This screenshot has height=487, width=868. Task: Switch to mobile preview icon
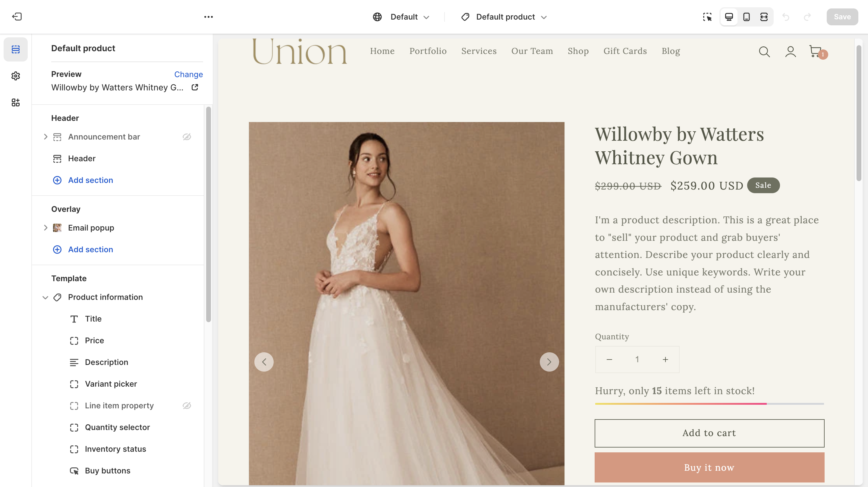[x=746, y=17]
